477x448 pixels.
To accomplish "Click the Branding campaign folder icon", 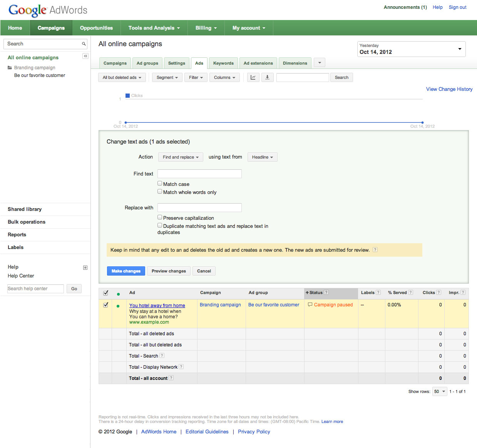I will tap(10, 68).
